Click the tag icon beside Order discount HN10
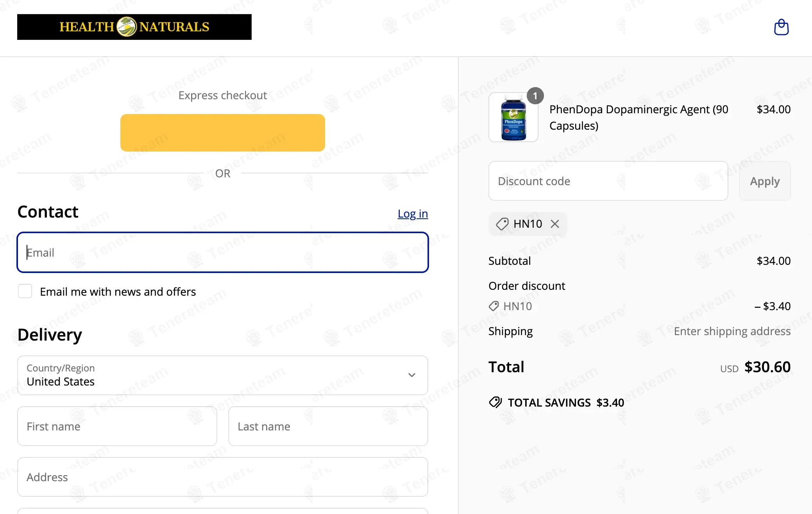Screen dimensions: 812x514 (494, 306)
